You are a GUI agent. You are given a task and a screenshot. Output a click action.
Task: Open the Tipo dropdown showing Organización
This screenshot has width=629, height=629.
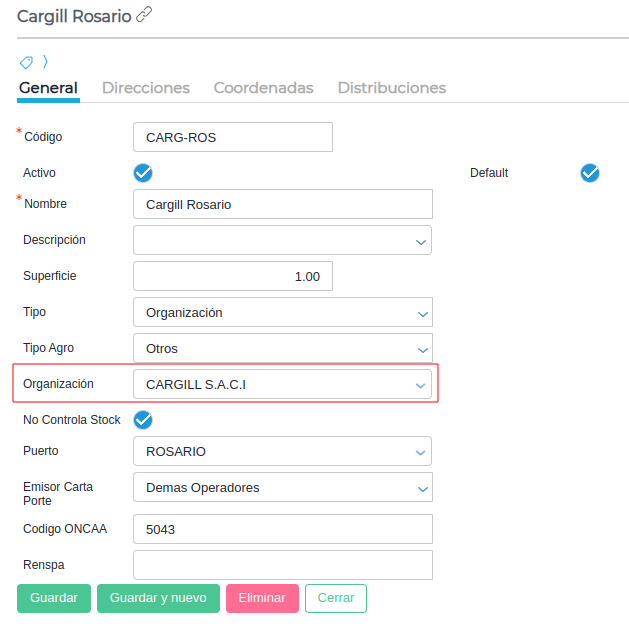[x=282, y=313]
